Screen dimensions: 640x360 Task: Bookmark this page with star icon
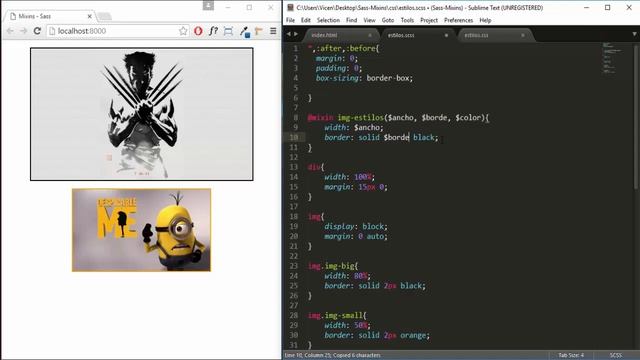coord(183,31)
